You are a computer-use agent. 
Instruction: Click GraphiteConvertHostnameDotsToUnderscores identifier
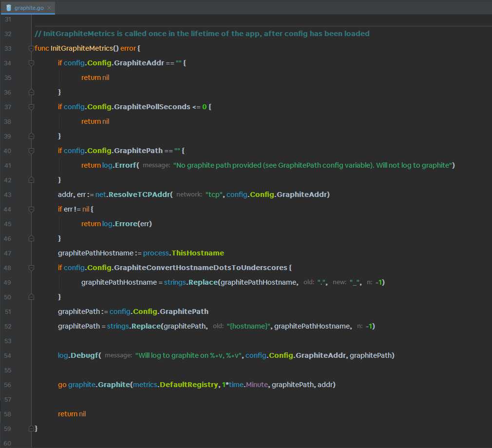(201, 268)
